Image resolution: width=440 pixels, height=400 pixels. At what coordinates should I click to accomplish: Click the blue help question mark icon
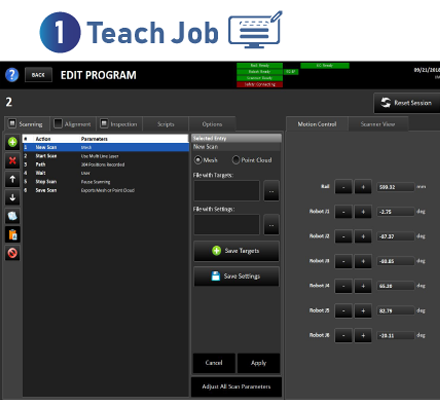[12, 75]
